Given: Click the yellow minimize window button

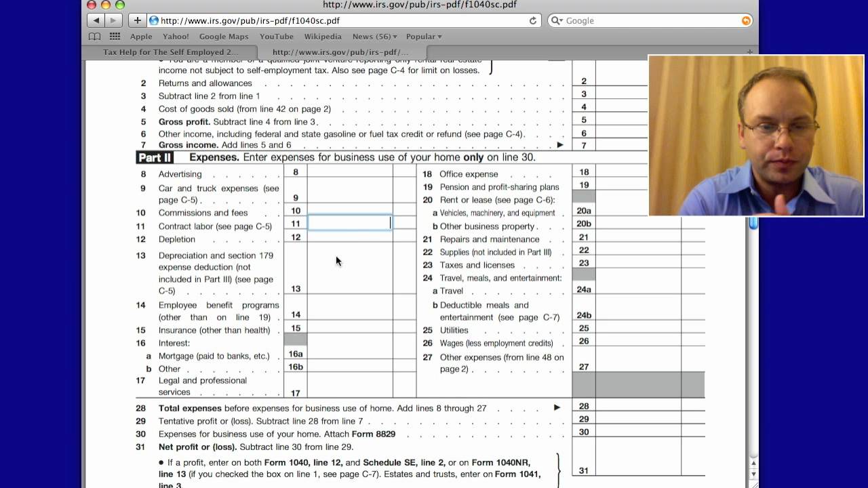Looking at the screenshot, I should [x=106, y=5].
